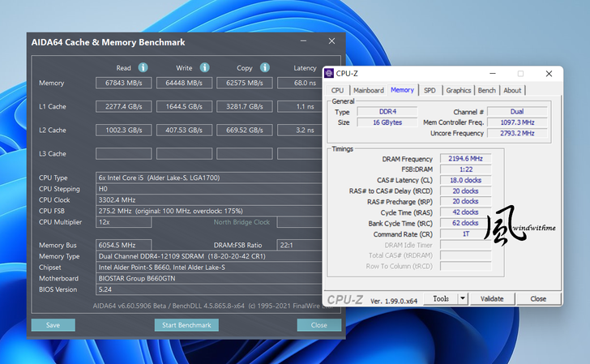Click the info icon next to Copy
The width and height of the screenshot is (590, 364).
tap(263, 68)
